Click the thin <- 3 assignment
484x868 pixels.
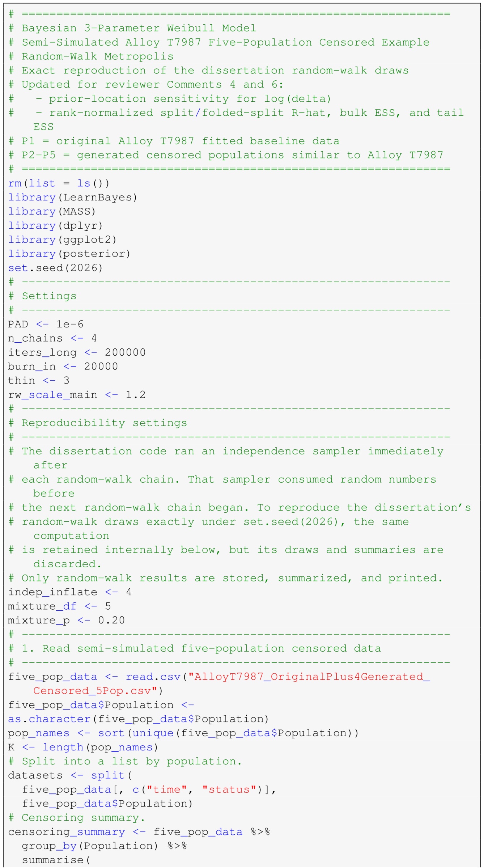pyautogui.click(x=39, y=380)
